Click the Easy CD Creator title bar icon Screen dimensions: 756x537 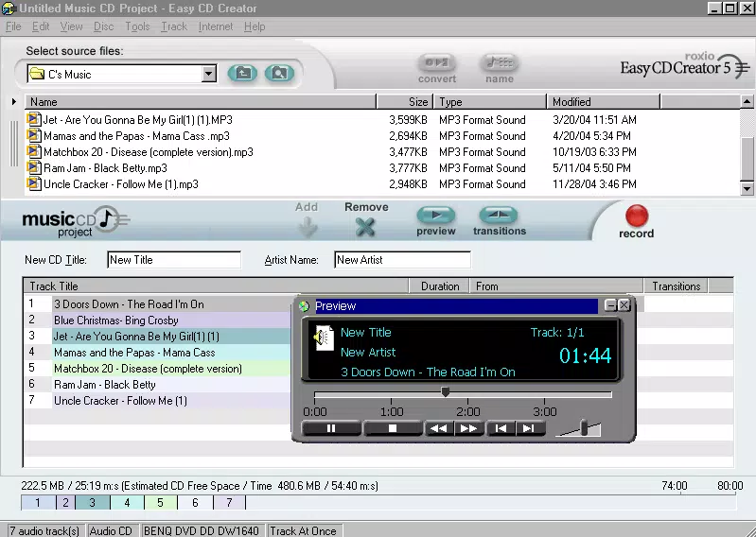pyautogui.click(x=9, y=9)
